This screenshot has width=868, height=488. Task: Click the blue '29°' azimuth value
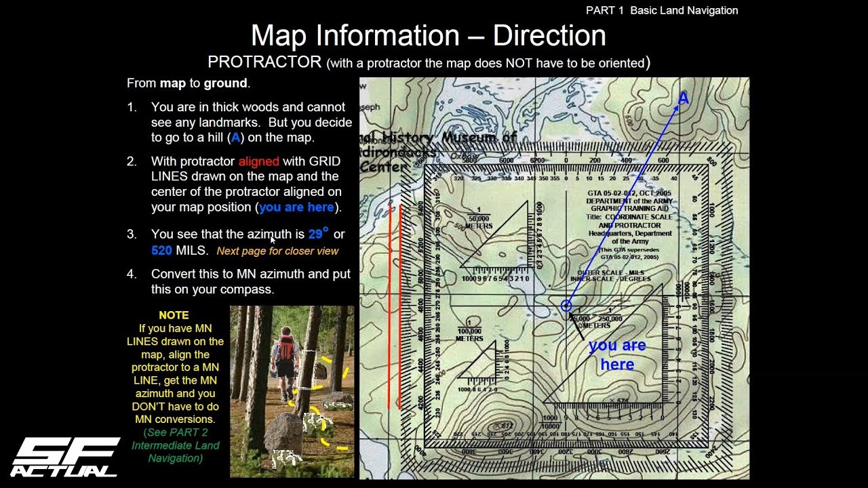pos(318,234)
